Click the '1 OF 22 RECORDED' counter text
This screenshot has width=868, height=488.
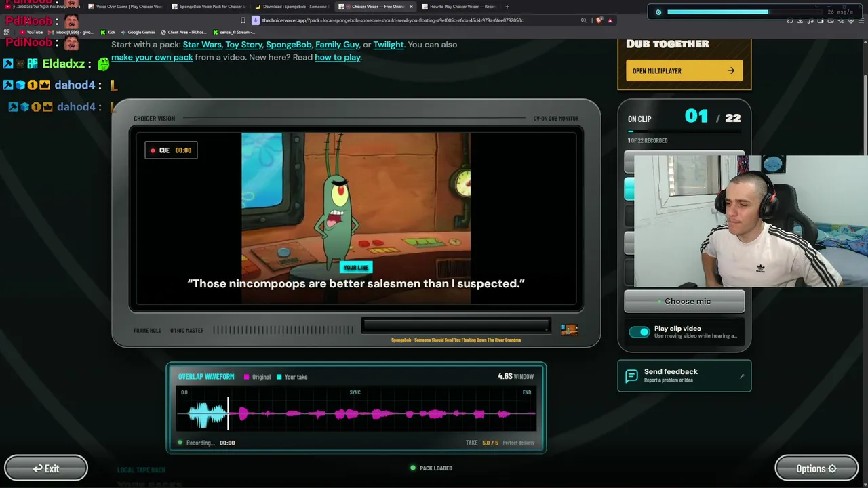click(x=648, y=140)
